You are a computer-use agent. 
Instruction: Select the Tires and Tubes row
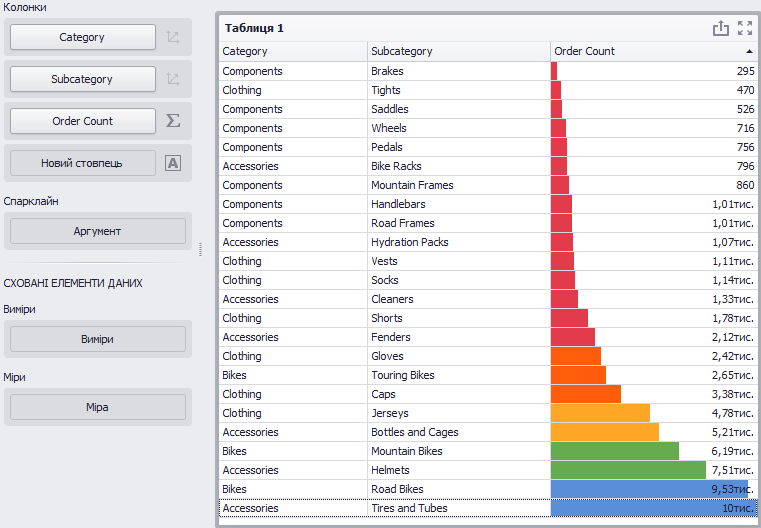(488, 508)
